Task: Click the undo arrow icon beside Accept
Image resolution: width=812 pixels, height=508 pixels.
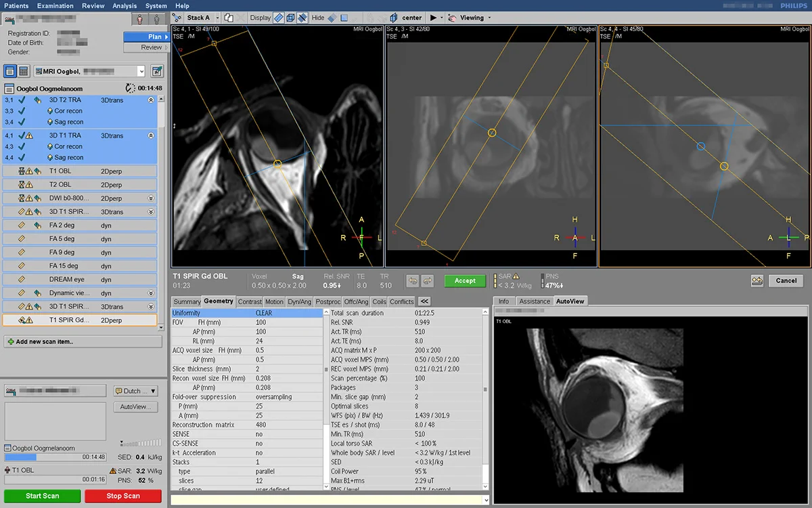Action: tap(412, 280)
